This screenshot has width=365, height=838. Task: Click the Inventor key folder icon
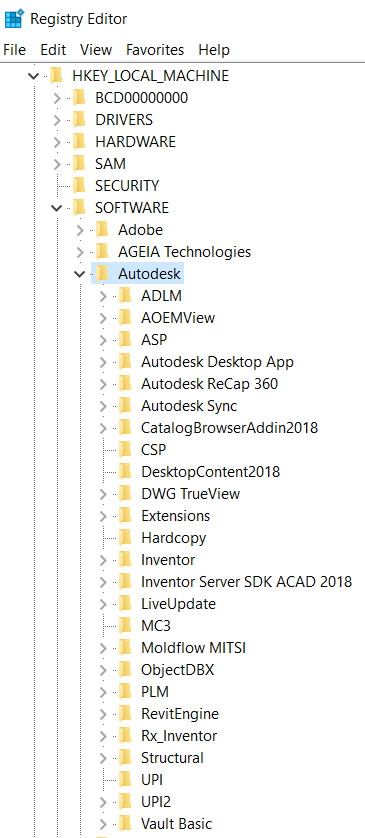click(x=125, y=560)
